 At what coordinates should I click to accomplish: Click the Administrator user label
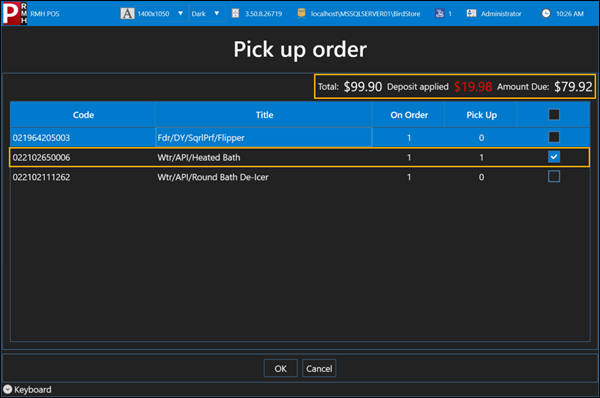(501, 14)
